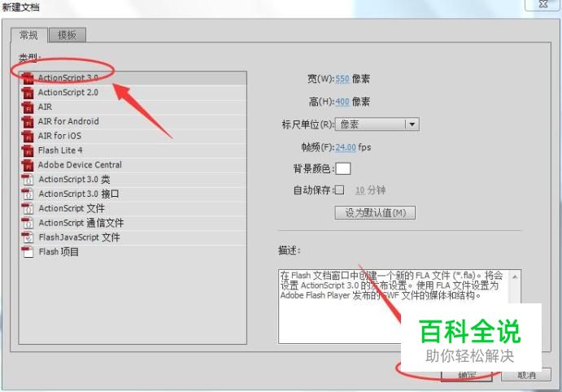Select Flash 项目 entry

click(x=133, y=251)
